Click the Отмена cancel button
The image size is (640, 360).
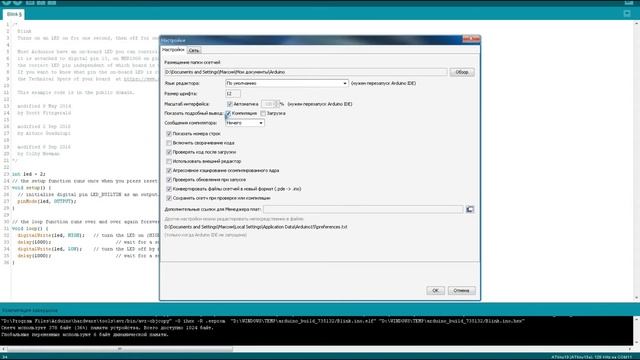click(x=461, y=291)
